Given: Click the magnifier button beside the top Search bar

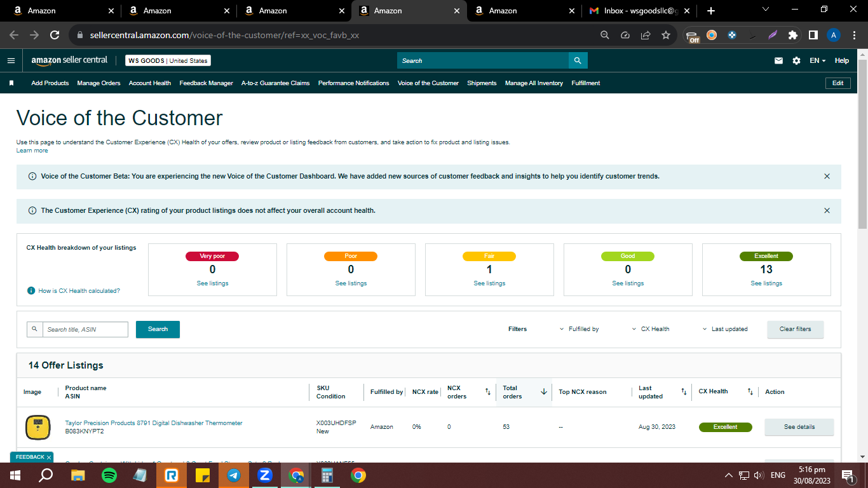Looking at the screenshot, I should coord(578,60).
